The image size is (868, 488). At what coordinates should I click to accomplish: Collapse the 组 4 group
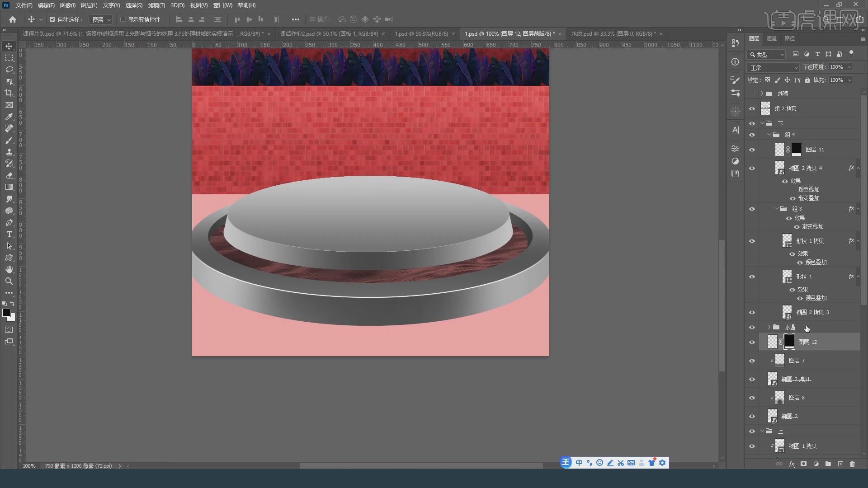pyautogui.click(x=769, y=135)
